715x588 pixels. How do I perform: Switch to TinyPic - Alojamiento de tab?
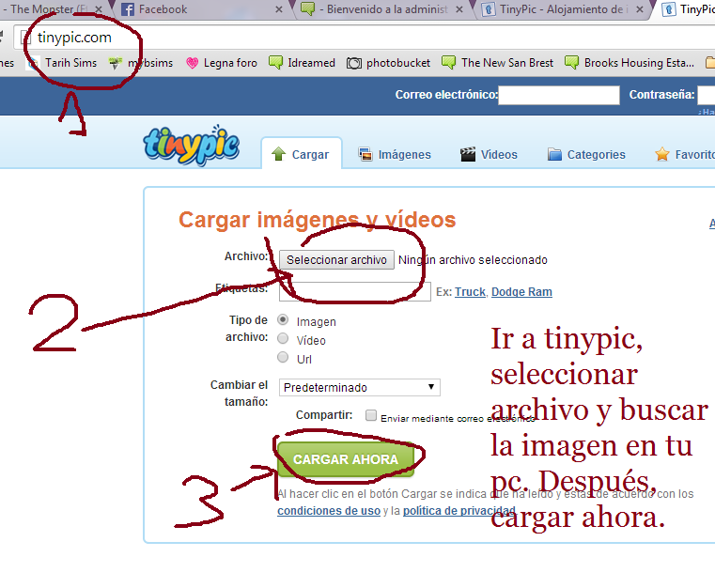pyautogui.click(x=563, y=9)
